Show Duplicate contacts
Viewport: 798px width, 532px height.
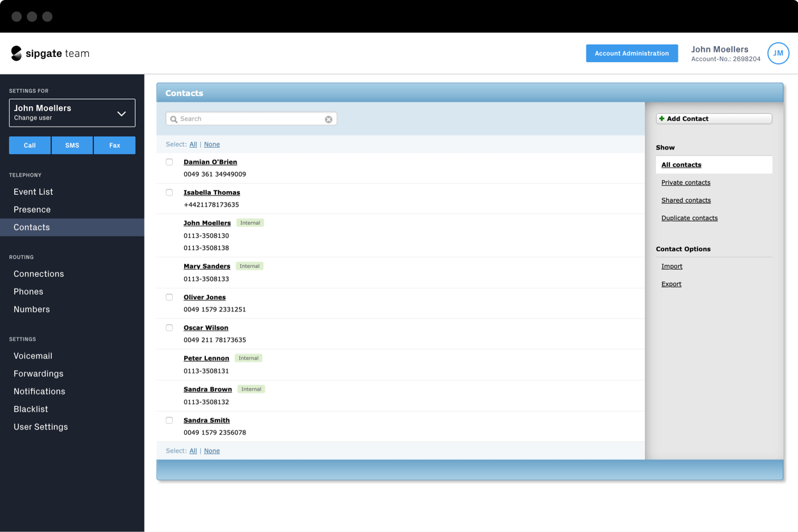(689, 218)
